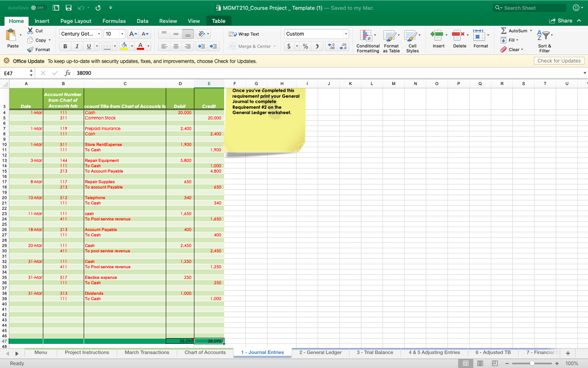Open the font size dropdown
588x368 pixels.
click(x=122, y=34)
